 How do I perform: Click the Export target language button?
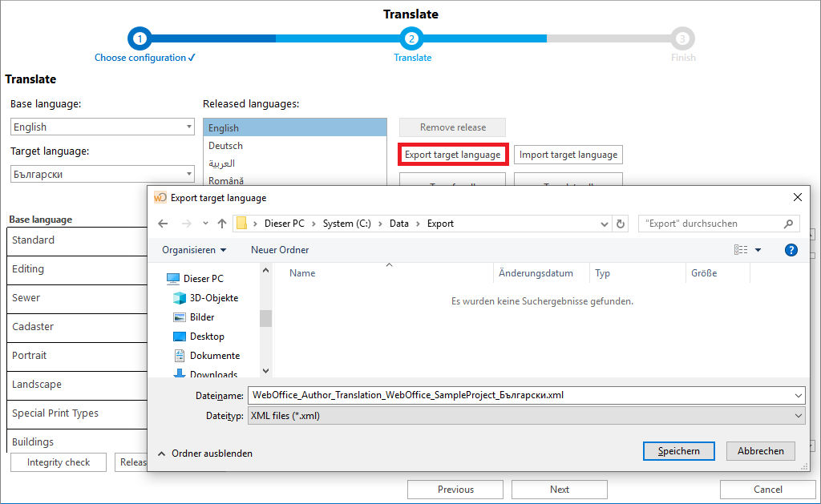coord(452,154)
